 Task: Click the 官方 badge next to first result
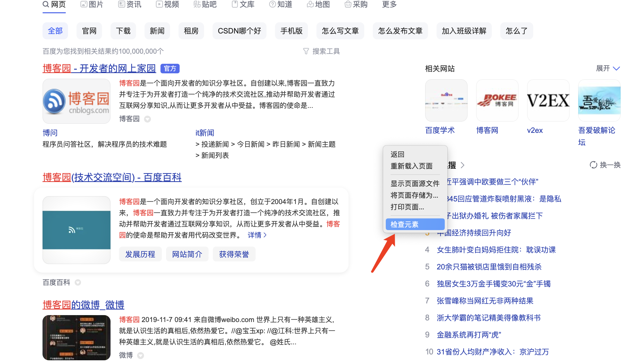coord(170,69)
